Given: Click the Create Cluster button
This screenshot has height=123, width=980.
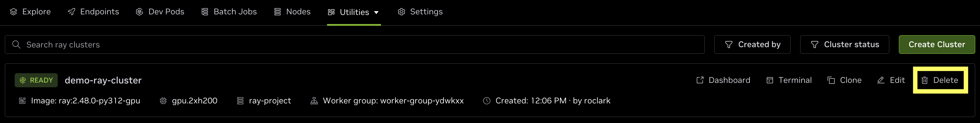Looking at the screenshot, I should [937, 45].
